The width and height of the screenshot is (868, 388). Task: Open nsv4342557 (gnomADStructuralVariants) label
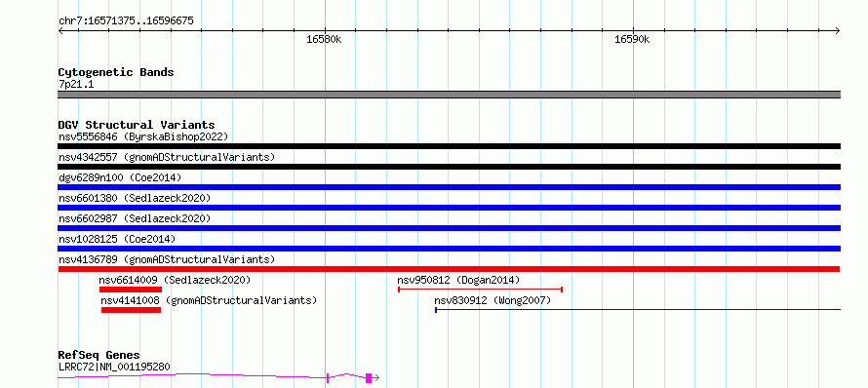(167, 157)
